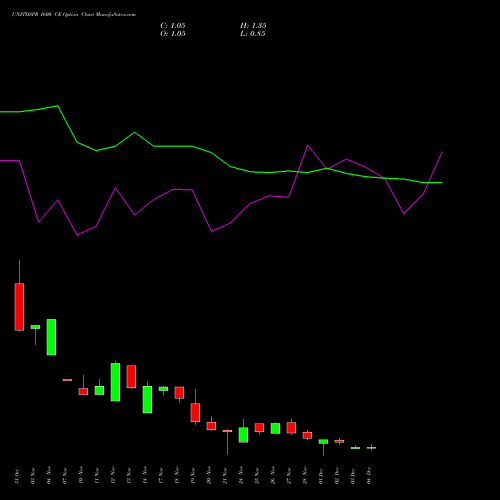Click the green candlestick above 14 Nov
Screen dimensions: 500x500
click(x=147, y=399)
